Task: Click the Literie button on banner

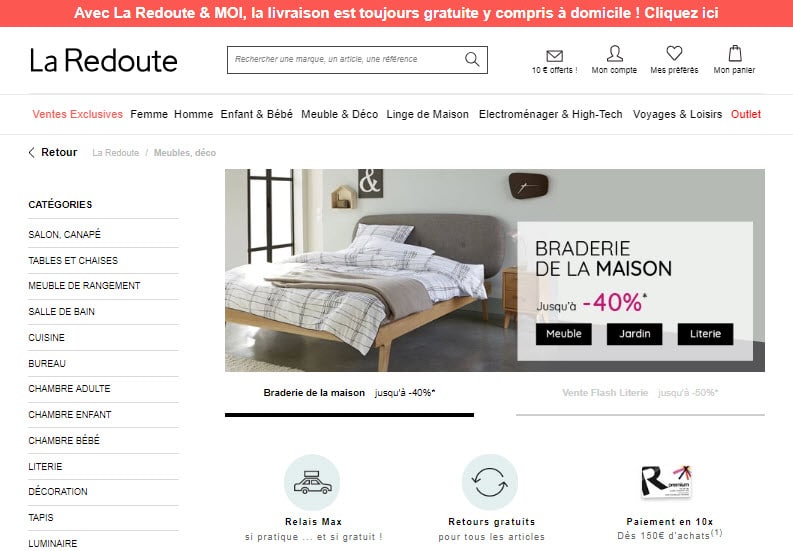Action: 705,334
